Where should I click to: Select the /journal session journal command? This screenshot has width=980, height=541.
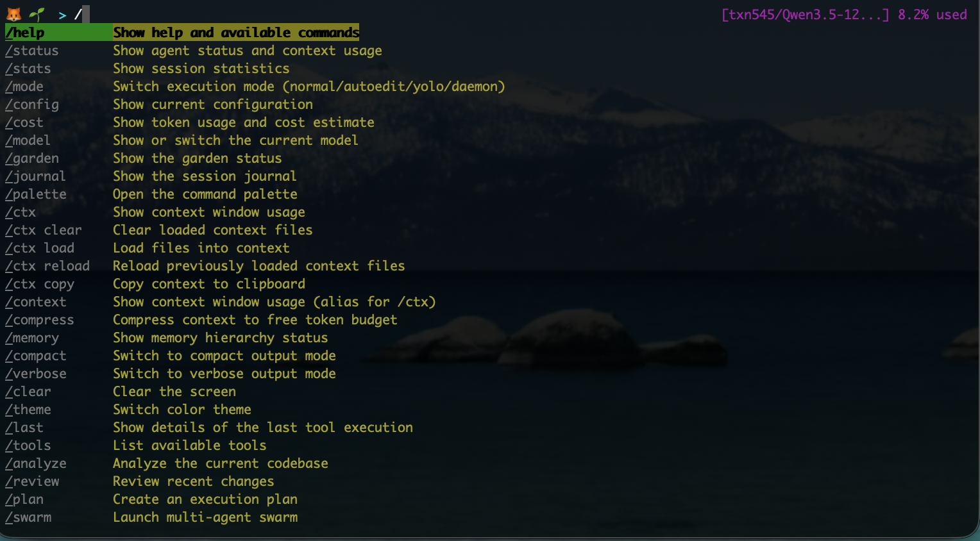point(35,176)
